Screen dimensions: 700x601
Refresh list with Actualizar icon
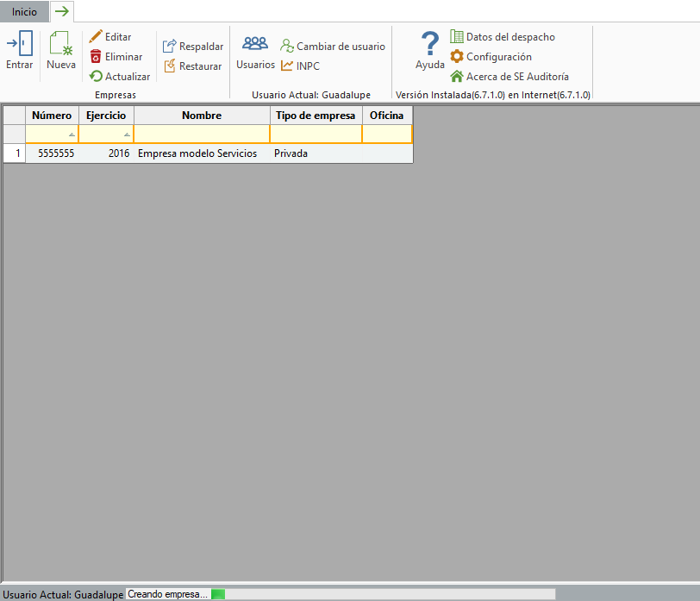(x=96, y=77)
